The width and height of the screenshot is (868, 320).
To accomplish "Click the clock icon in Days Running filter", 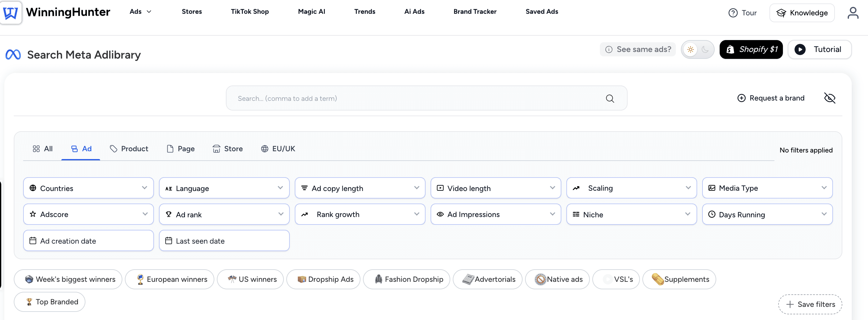I will (x=711, y=214).
